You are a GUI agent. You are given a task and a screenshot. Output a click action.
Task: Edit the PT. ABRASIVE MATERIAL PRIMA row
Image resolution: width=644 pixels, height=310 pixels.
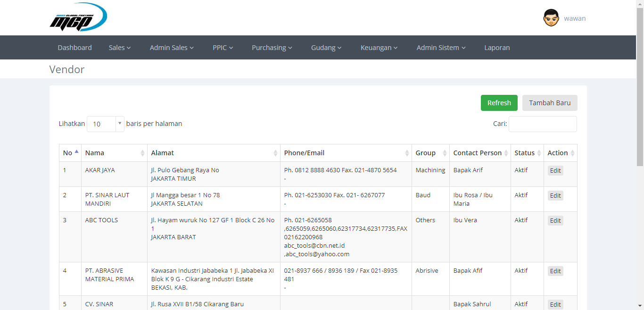[x=555, y=271]
